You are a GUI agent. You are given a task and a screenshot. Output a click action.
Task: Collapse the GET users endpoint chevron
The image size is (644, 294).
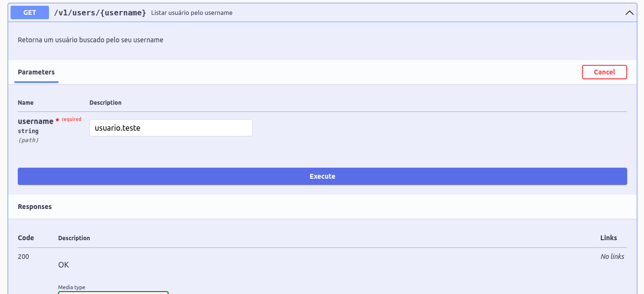629,13
